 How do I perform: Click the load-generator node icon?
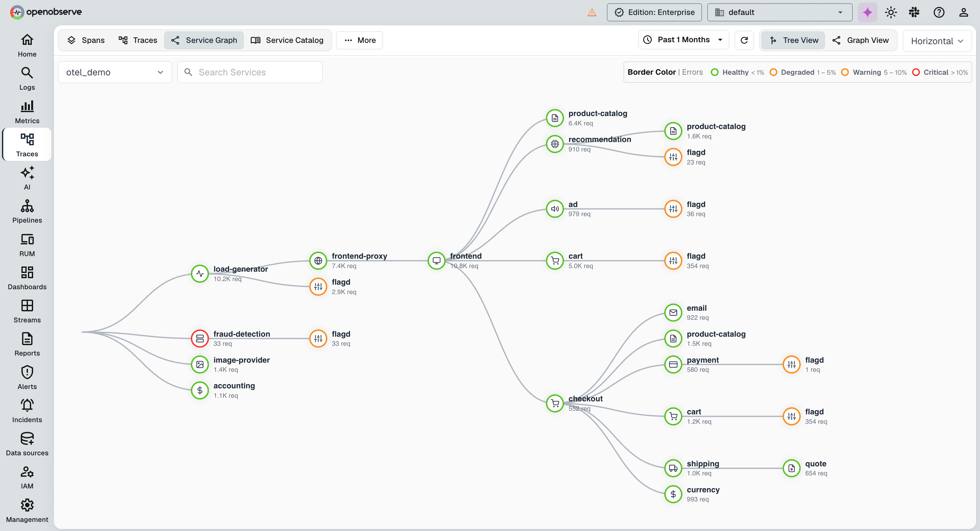point(200,274)
